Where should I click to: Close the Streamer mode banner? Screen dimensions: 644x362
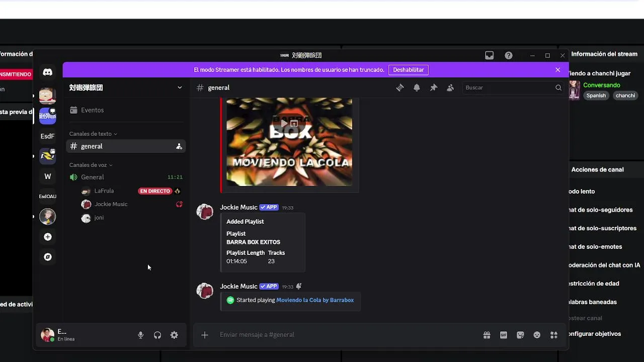click(x=557, y=70)
